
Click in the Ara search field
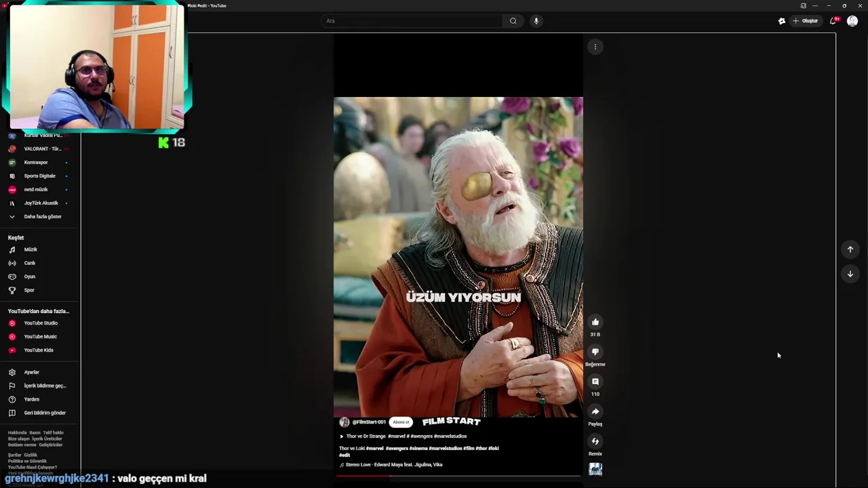(x=412, y=21)
